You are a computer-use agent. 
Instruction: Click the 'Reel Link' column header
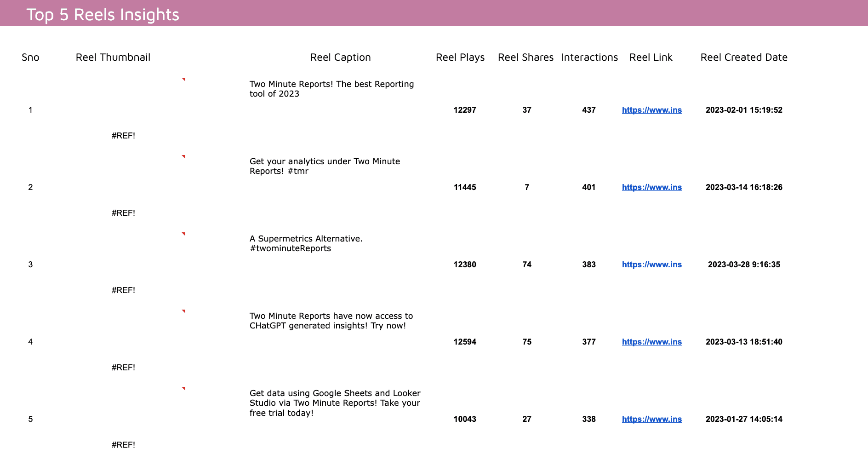click(x=651, y=58)
